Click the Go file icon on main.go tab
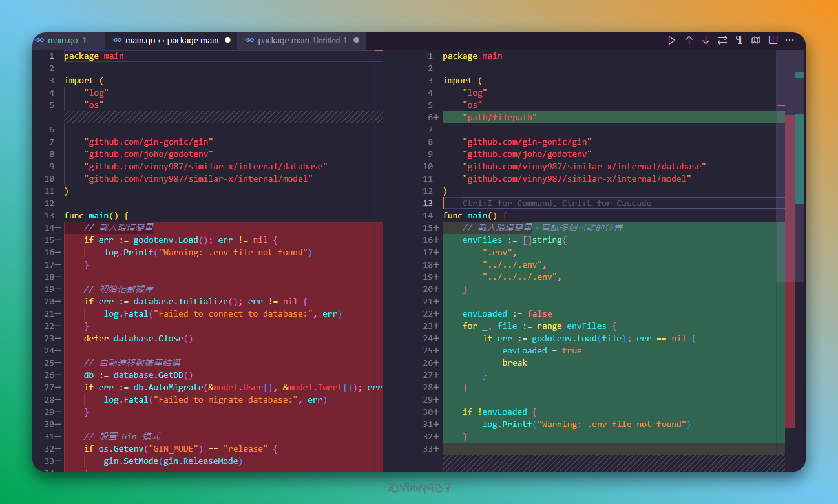This screenshot has width=838, height=504. (x=40, y=40)
